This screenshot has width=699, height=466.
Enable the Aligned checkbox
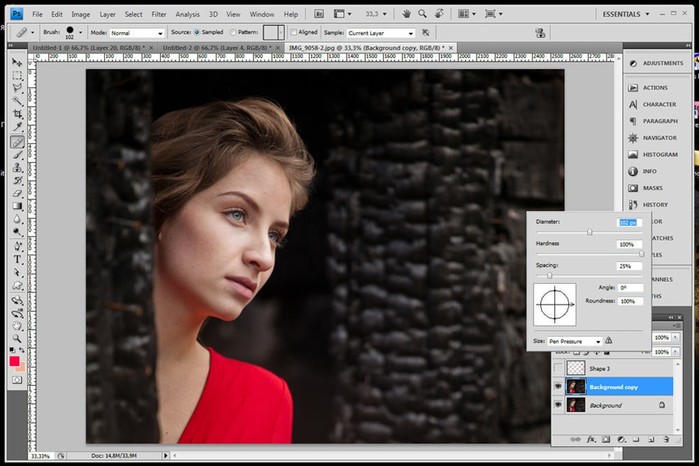[x=293, y=32]
